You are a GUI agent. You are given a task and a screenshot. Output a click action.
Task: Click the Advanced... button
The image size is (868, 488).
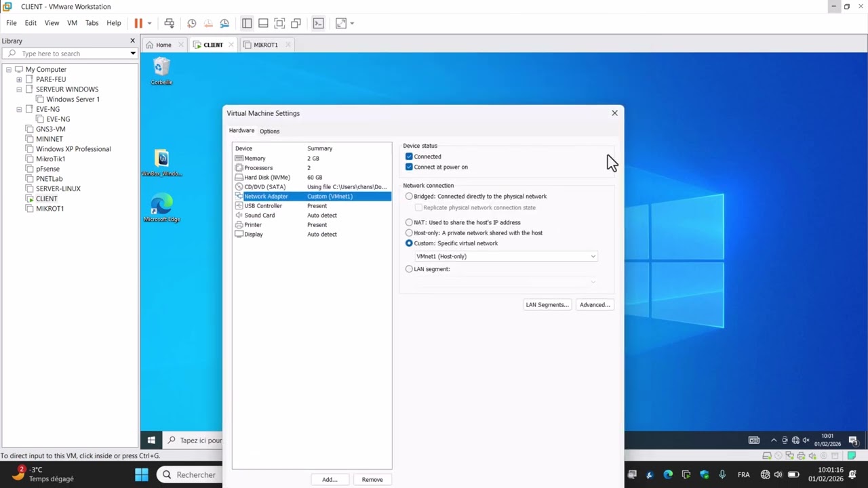(x=595, y=304)
